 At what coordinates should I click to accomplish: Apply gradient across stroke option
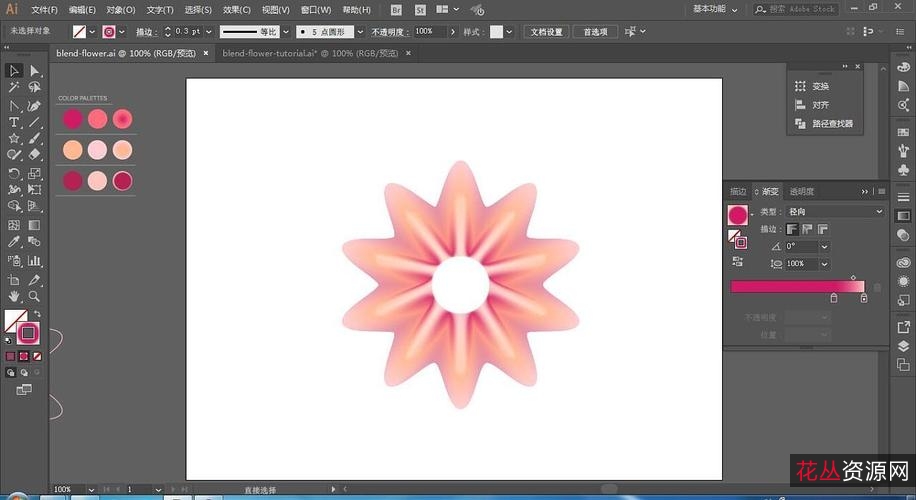tap(823, 229)
